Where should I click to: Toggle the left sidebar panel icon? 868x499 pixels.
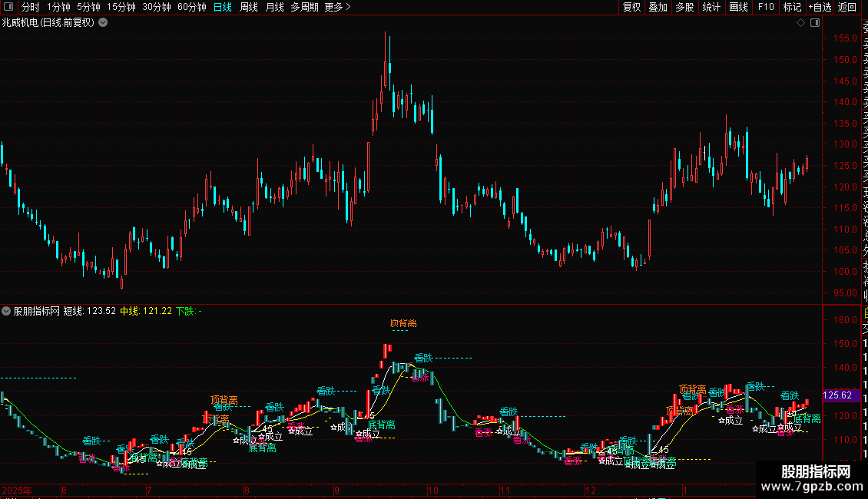pos(8,7)
